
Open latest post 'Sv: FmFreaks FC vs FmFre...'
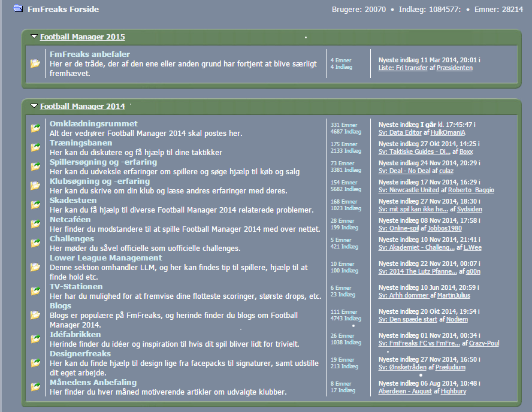point(419,343)
